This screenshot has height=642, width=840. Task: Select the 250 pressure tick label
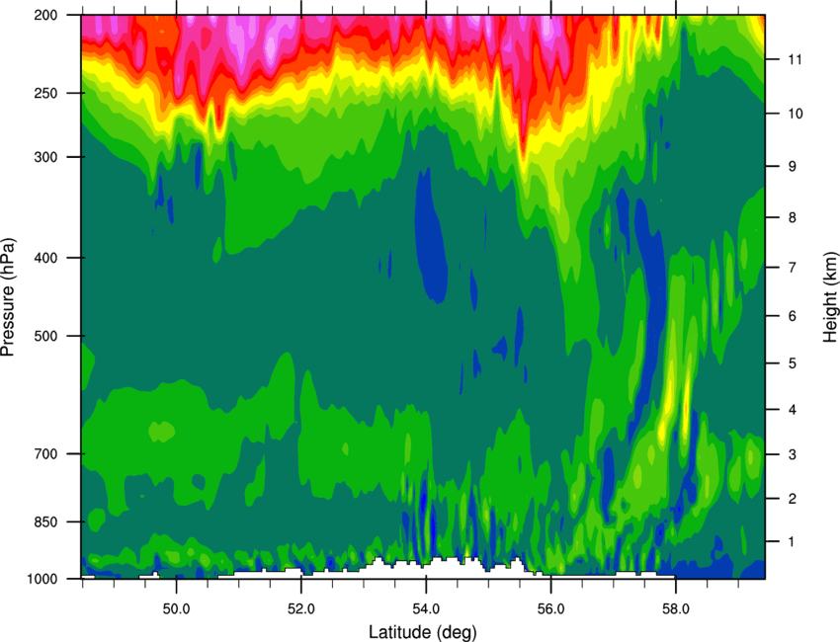click(45, 93)
